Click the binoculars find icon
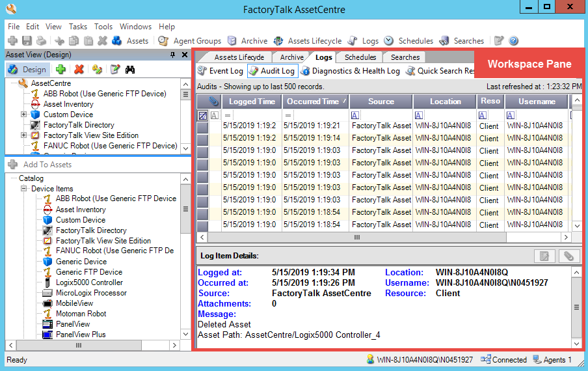The image size is (588, 371). [x=129, y=70]
